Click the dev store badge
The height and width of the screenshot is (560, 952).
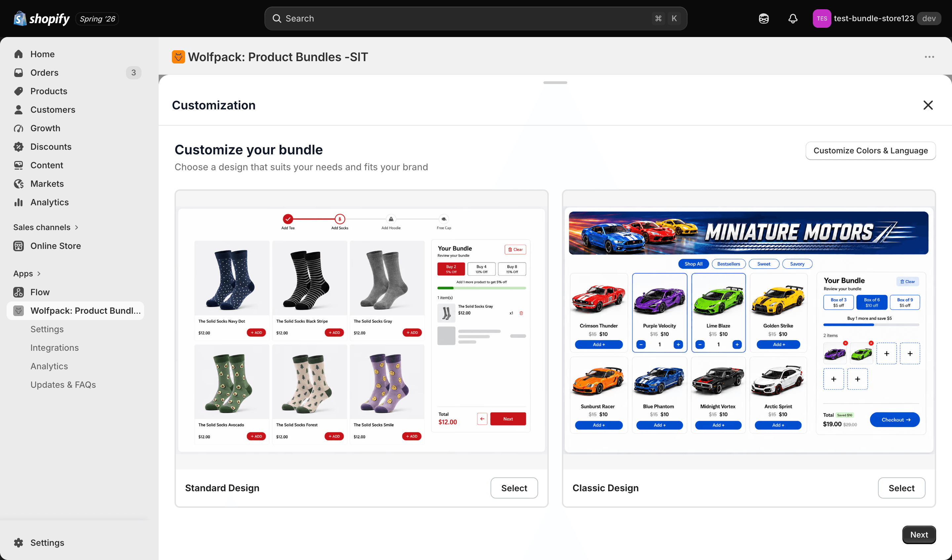(x=929, y=19)
